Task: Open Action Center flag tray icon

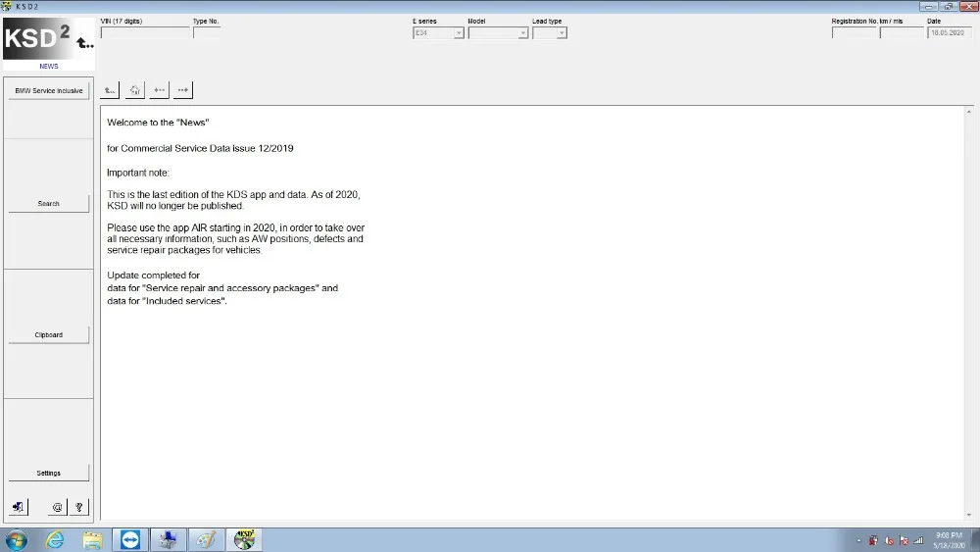Action: click(x=904, y=541)
